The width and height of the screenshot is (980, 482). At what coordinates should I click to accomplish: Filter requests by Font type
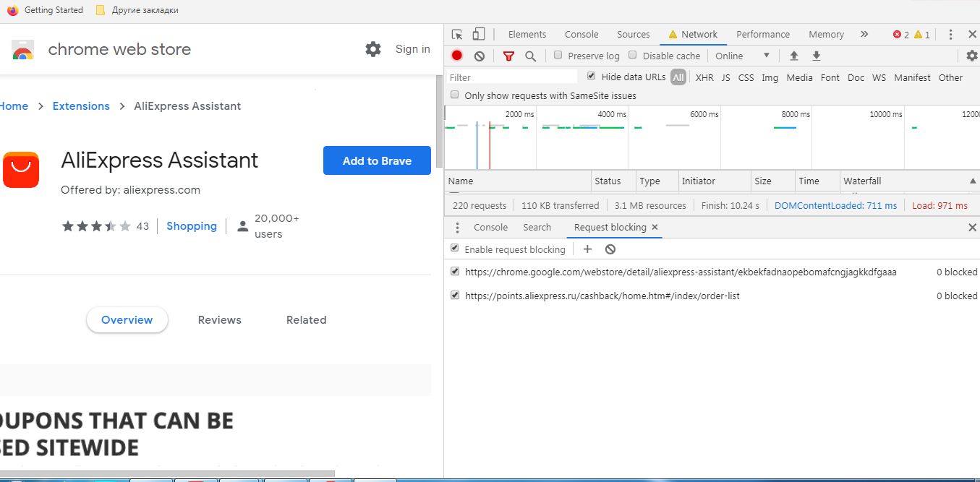[830, 77]
